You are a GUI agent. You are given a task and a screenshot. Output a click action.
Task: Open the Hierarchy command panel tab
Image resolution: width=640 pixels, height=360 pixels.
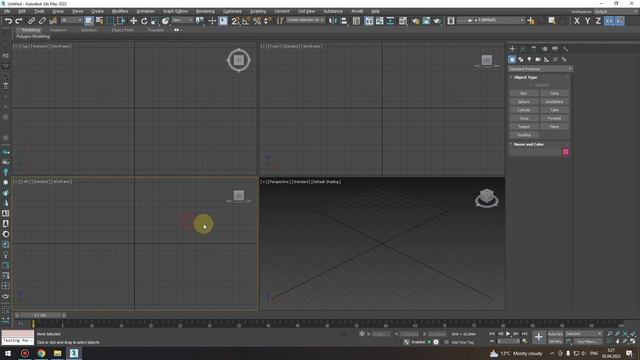click(534, 49)
